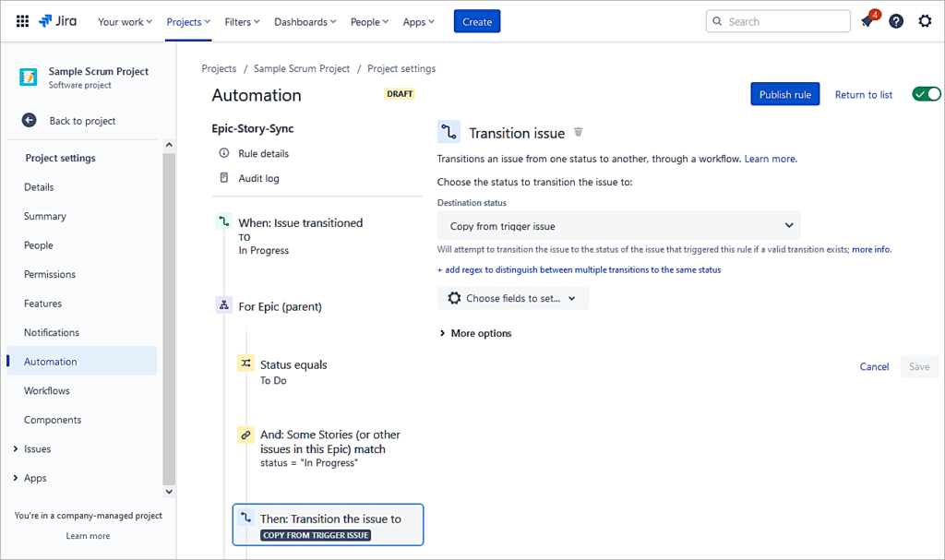The image size is (945, 560).
Task: Open the app switcher grid icon
Action: tap(22, 21)
